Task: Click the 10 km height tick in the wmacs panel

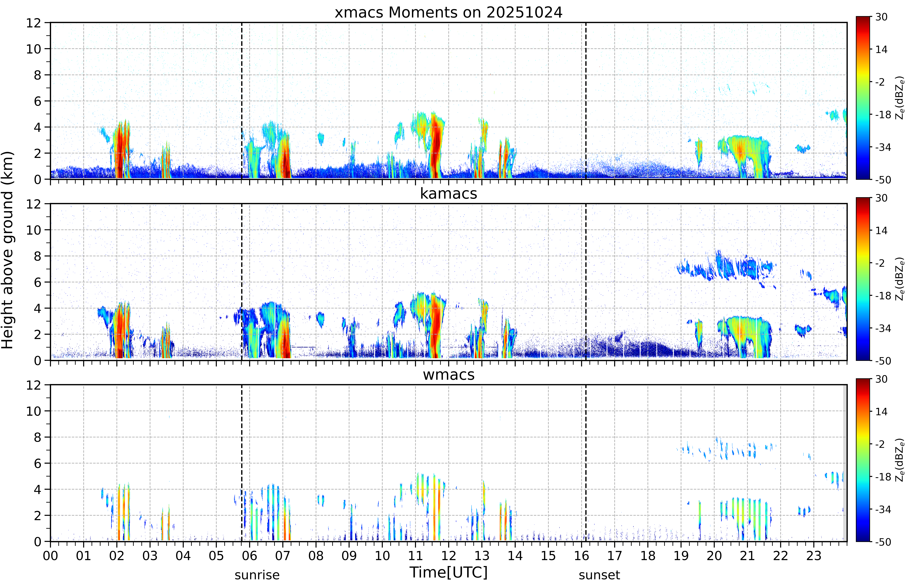Action: point(34,411)
